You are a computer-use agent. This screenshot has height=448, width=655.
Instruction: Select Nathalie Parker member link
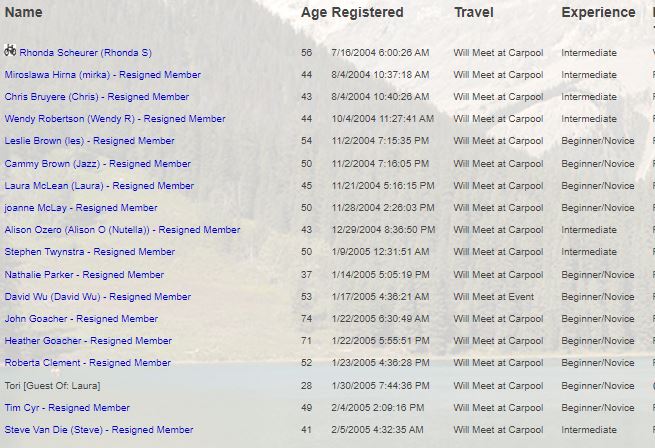coord(84,275)
